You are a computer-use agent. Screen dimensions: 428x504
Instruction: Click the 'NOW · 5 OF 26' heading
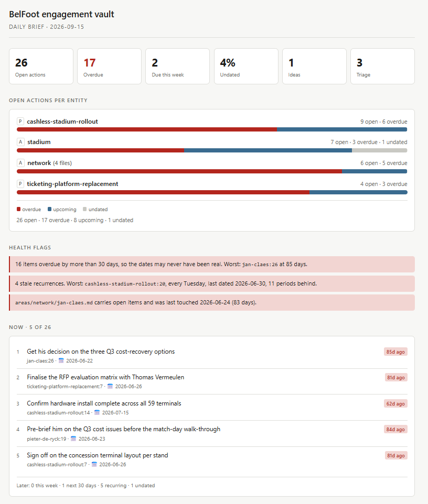[30, 327]
